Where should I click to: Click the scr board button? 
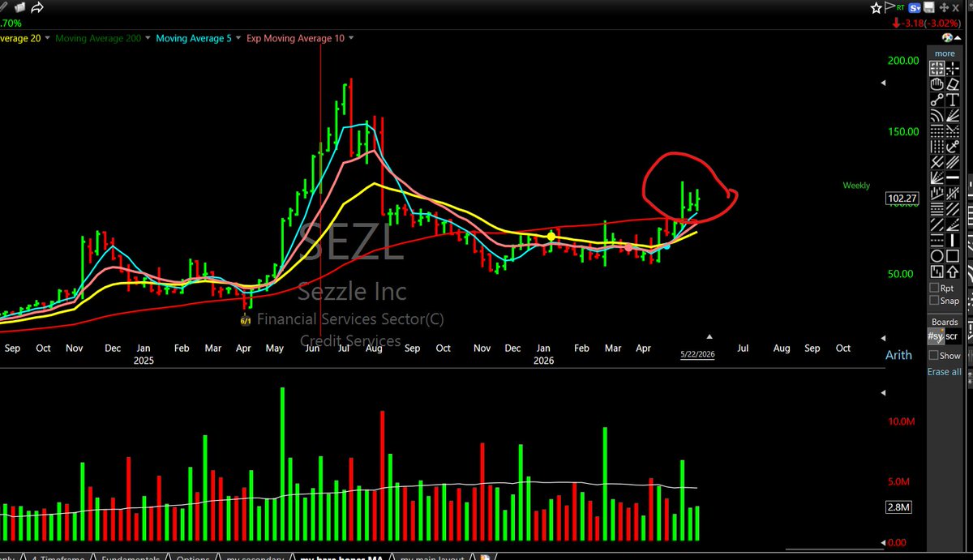tap(952, 336)
